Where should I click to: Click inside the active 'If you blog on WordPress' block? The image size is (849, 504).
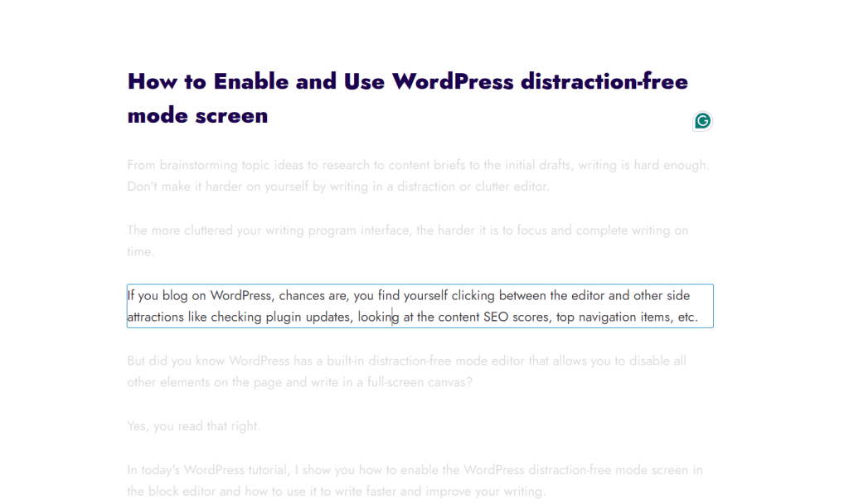tap(420, 306)
